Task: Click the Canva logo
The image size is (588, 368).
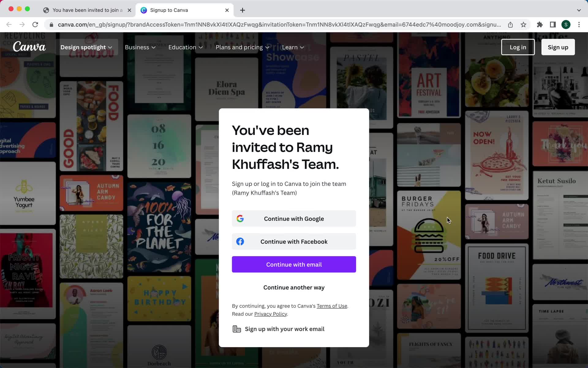Action: (29, 47)
